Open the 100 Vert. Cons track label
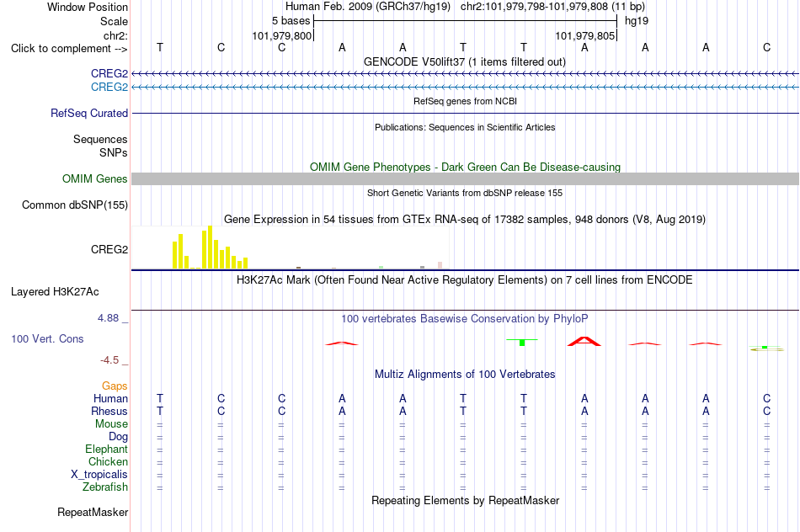The width and height of the screenshot is (800, 532). 47,338
